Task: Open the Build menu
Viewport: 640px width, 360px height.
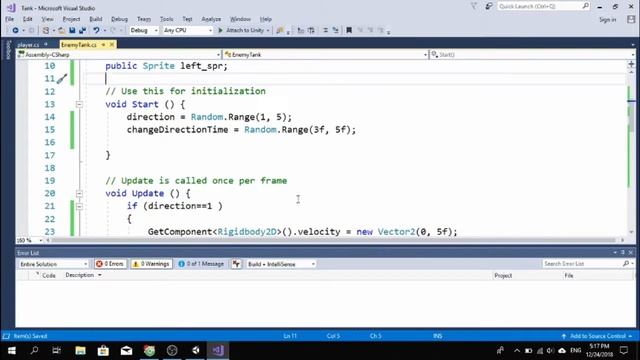Action: click(x=96, y=19)
